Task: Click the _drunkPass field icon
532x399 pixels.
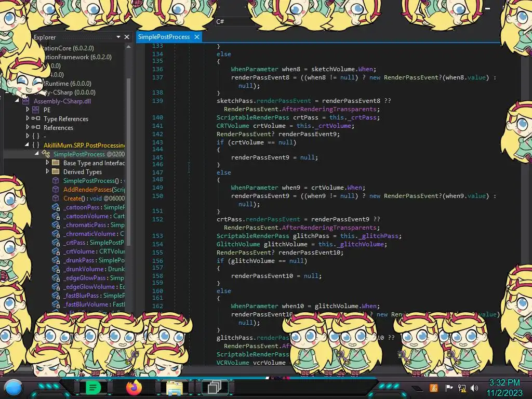Action: [56, 260]
